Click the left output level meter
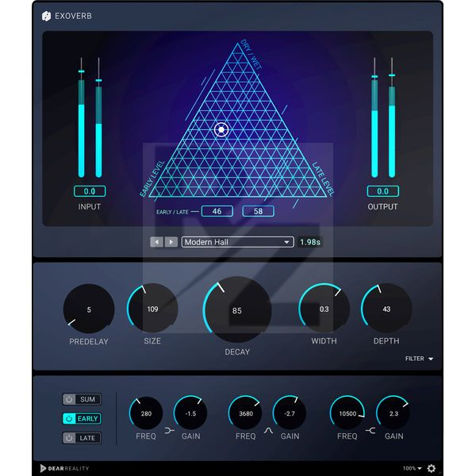This screenshot has width=476, height=476. click(374, 117)
